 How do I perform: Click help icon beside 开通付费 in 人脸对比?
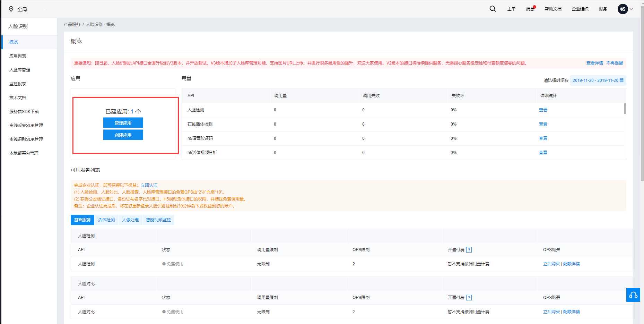pyautogui.click(x=469, y=298)
